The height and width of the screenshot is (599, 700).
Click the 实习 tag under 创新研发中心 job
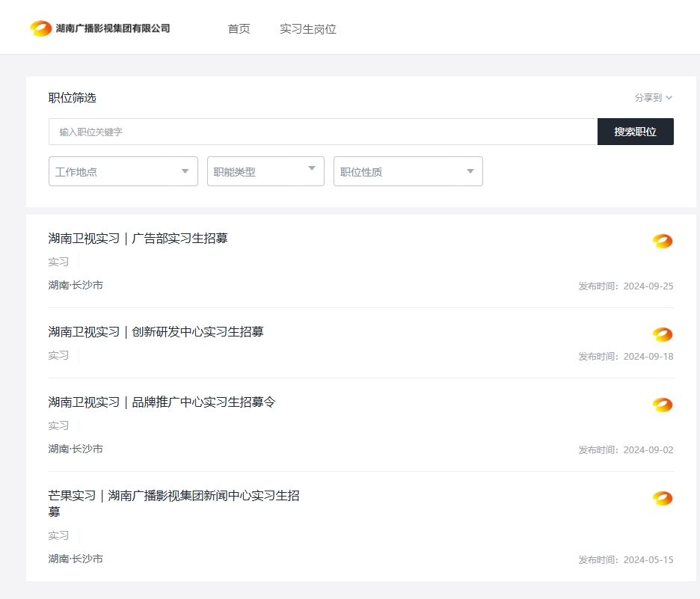click(58, 355)
